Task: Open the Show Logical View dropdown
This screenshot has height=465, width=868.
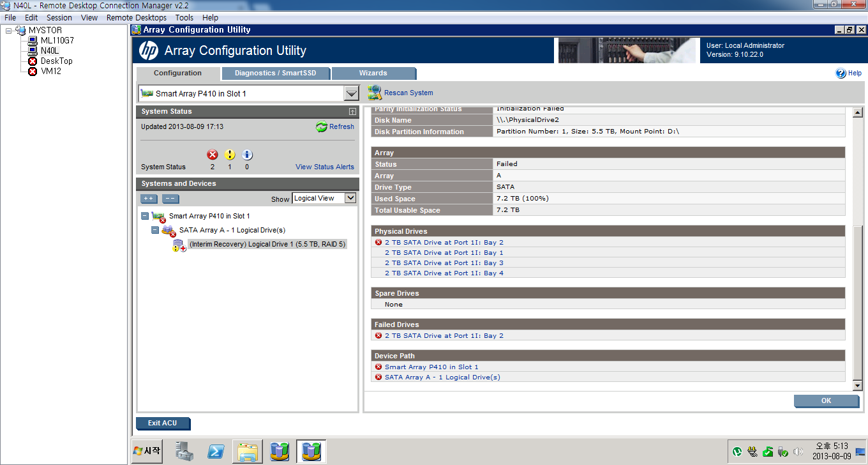Action: (x=350, y=198)
